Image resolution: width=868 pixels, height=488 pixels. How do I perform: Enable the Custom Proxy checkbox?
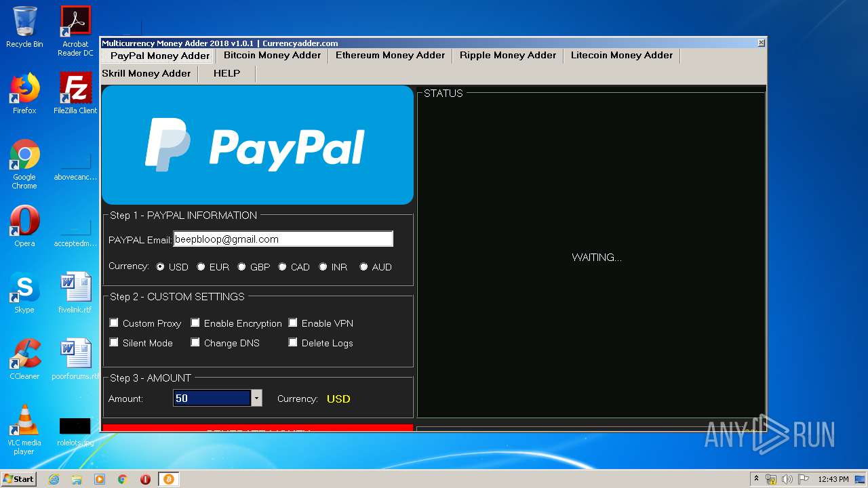114,323
